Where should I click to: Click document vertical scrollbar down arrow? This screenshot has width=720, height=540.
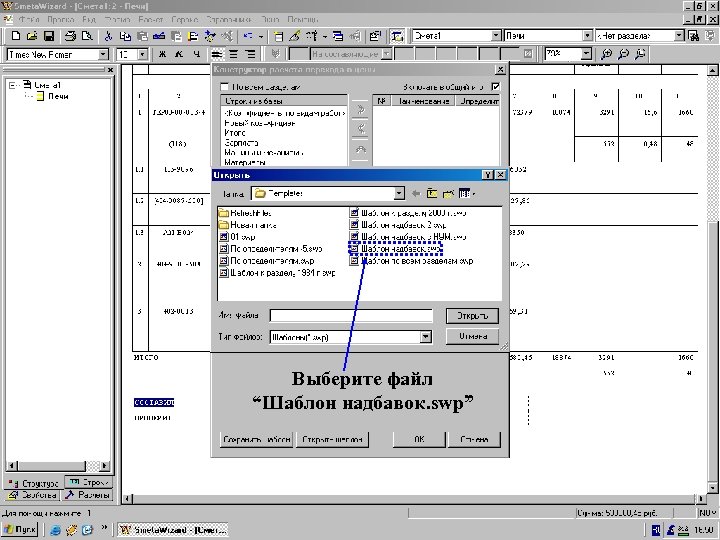pos(712,487)
